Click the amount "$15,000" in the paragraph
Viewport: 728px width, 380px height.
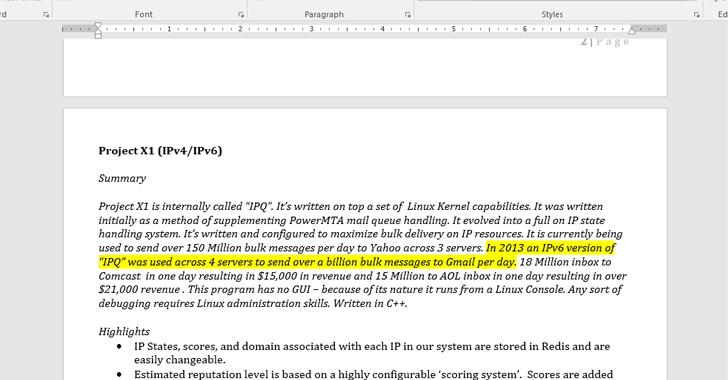point(277,276)
